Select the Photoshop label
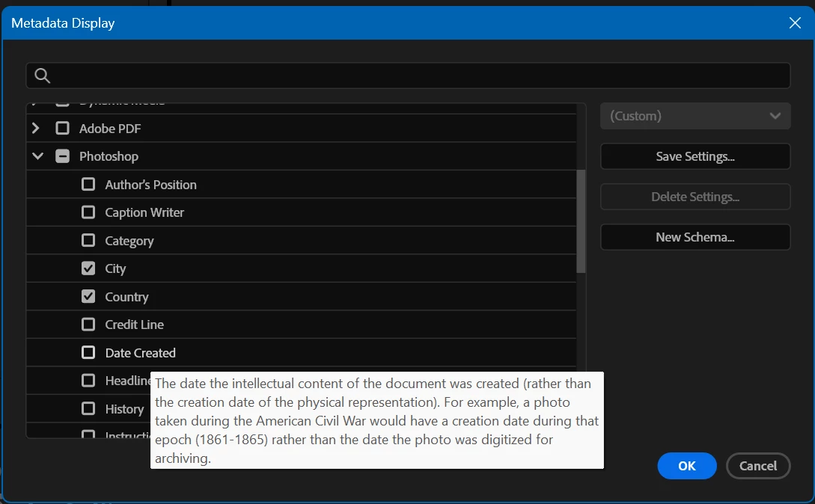 (x=109, y=156)
